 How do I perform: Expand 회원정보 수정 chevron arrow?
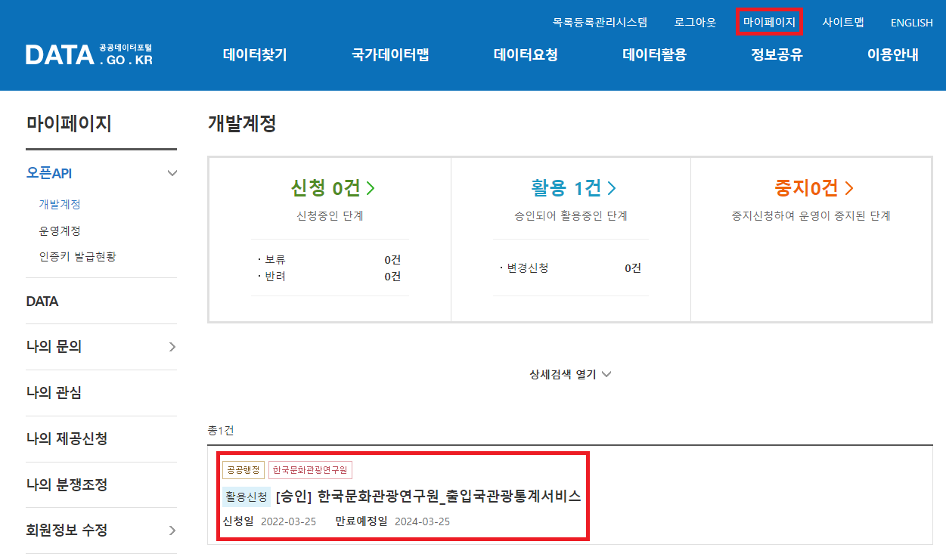(172, 531)
